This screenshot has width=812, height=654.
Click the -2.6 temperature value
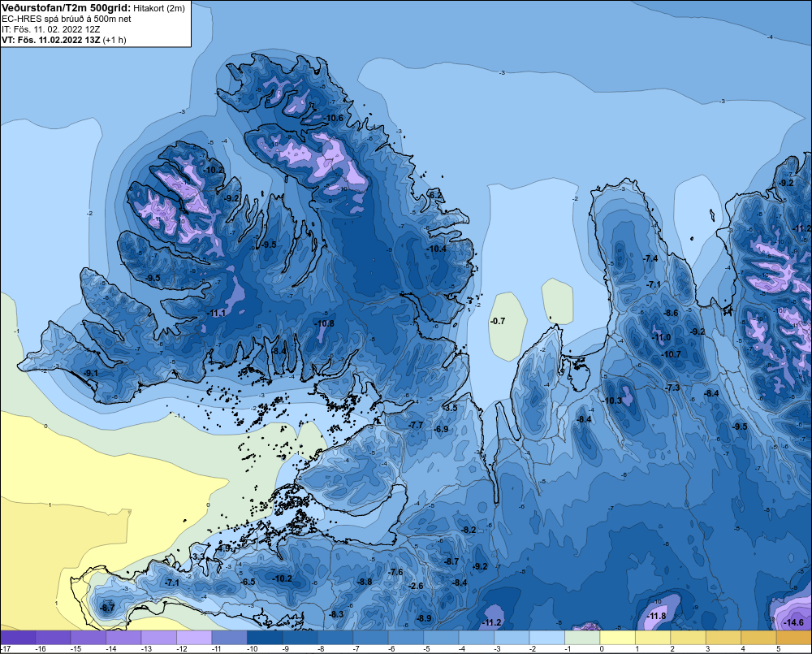pyautogui.click(x=416, y=586)
